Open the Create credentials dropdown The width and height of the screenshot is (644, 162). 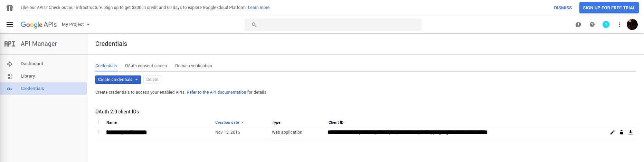coord(118,80)
